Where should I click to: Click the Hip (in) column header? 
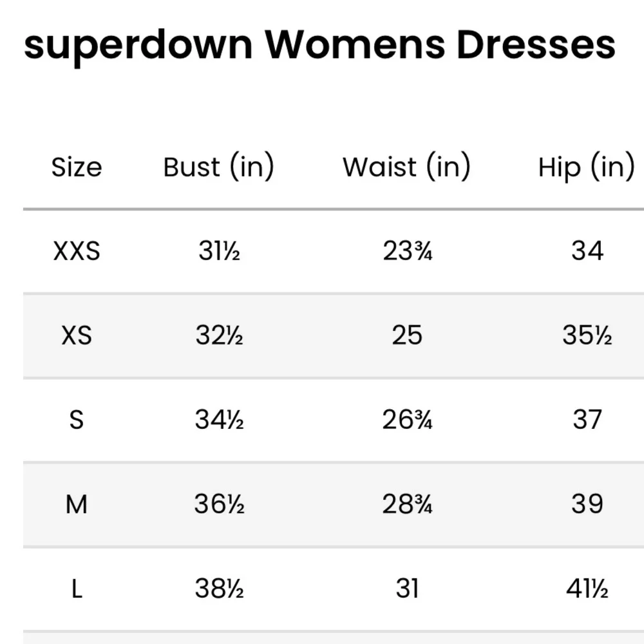click(586, 167)
